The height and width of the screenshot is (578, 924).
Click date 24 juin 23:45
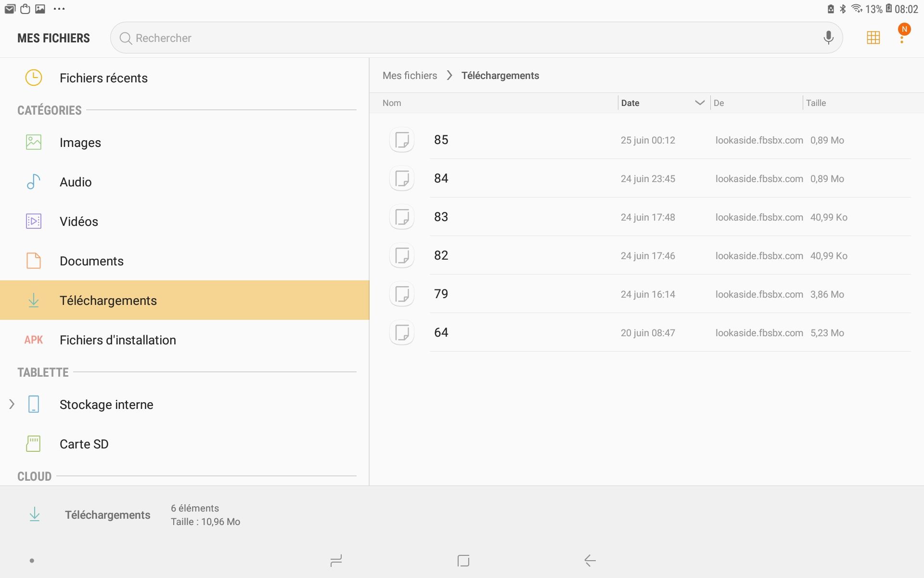tap(648, 179)
